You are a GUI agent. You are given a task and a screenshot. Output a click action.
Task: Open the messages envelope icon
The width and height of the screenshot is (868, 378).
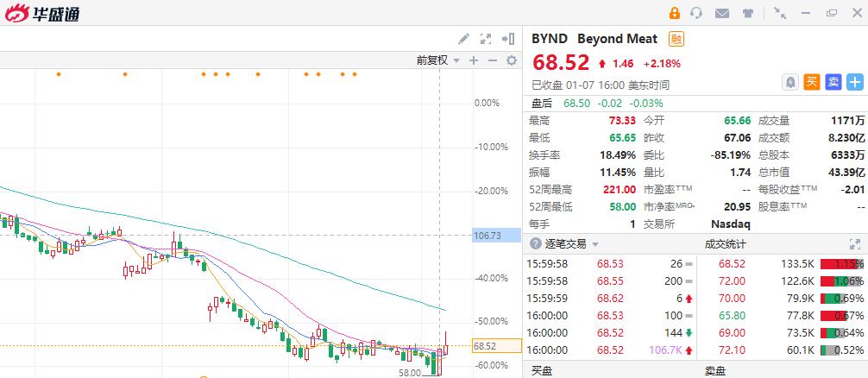click(722, 13)
